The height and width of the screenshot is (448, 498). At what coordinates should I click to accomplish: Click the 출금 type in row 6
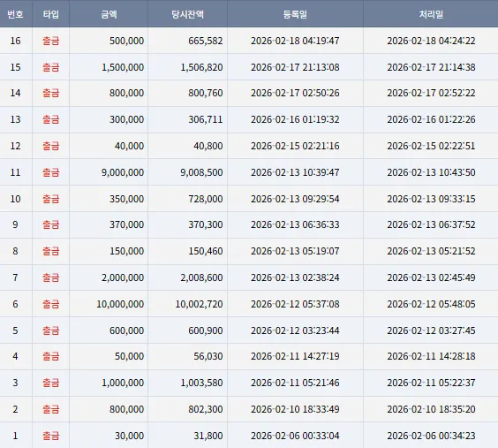coord(51,304)
